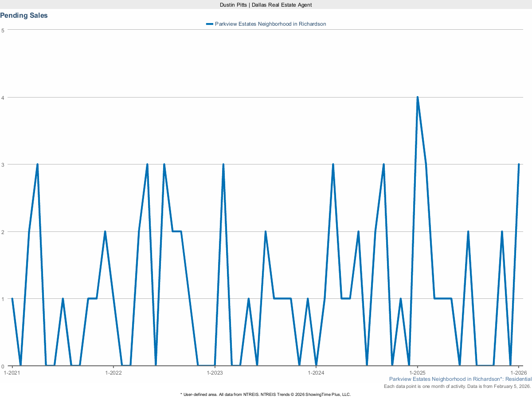Select the 4-sale peak near 1-2025
Viewport: 532px width, 399px height.
point(417,96)
